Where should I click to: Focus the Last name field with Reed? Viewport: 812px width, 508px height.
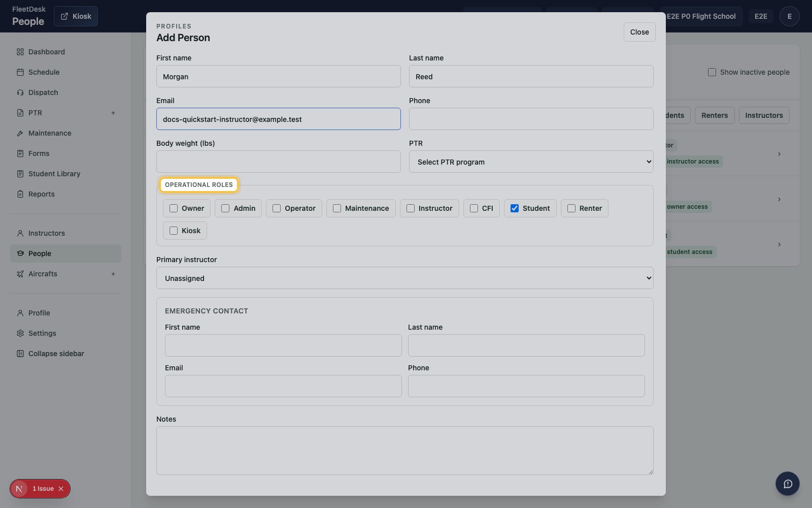coord(531,76)
